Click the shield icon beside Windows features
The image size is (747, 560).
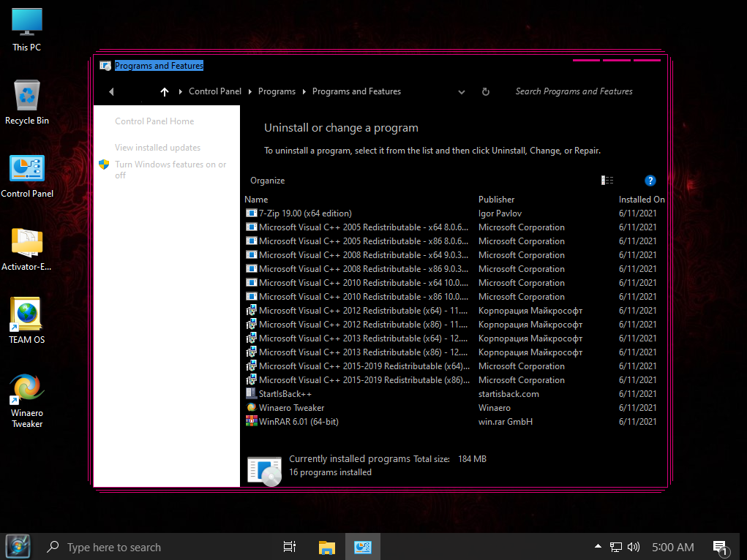pyautogui.click(x=104, y=164)
